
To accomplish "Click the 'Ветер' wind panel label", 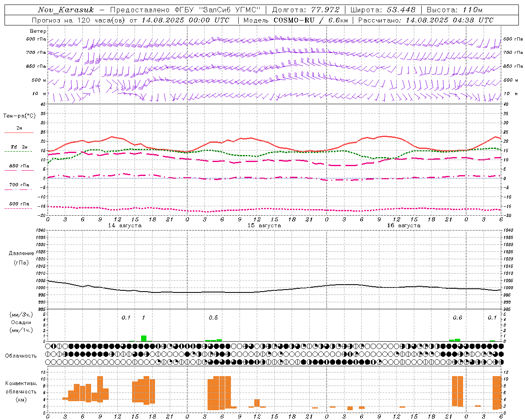I will coord(38,31).
